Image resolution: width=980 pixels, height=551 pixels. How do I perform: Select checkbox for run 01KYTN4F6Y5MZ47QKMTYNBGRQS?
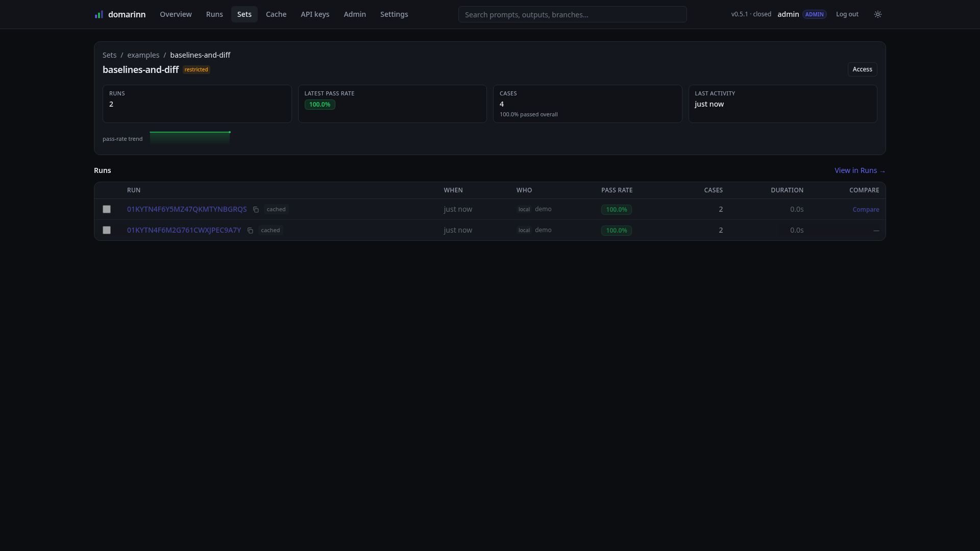pos(107,209)
